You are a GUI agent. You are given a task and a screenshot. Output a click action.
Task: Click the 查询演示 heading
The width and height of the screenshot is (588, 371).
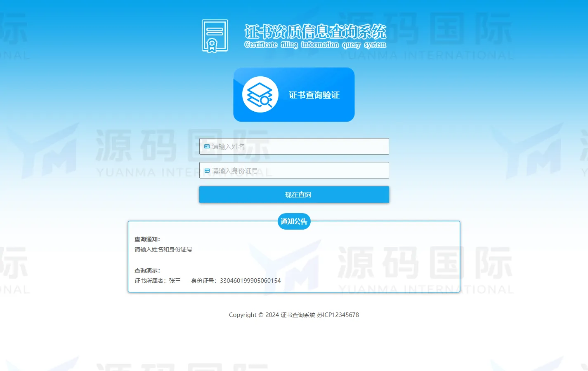[147, 270]
